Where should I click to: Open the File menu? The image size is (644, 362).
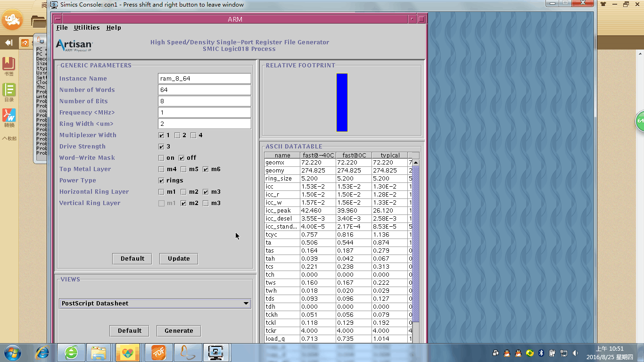tap(61, 27)
